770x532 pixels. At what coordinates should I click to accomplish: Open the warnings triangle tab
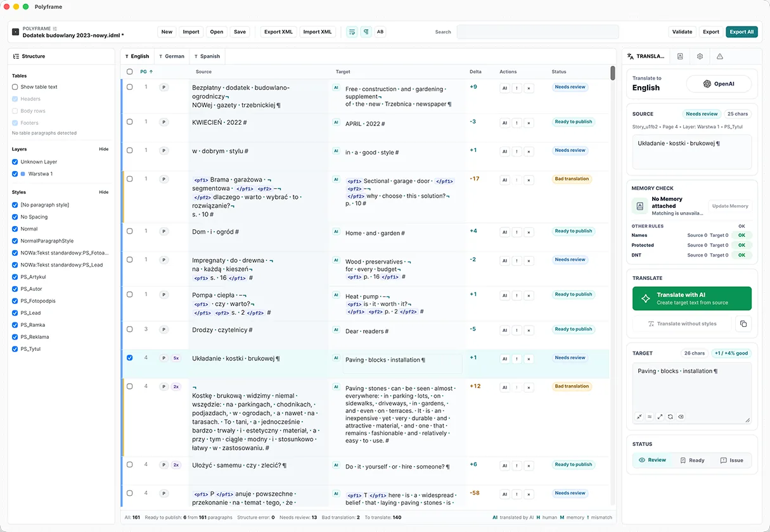(x=720, y=56)
